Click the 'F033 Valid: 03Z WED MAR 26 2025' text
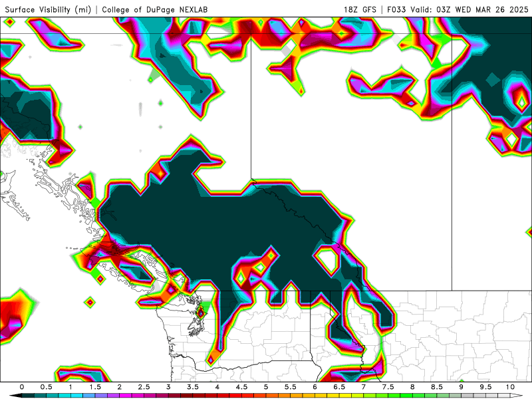The image size is (532, 399). (x=458, y=9)
